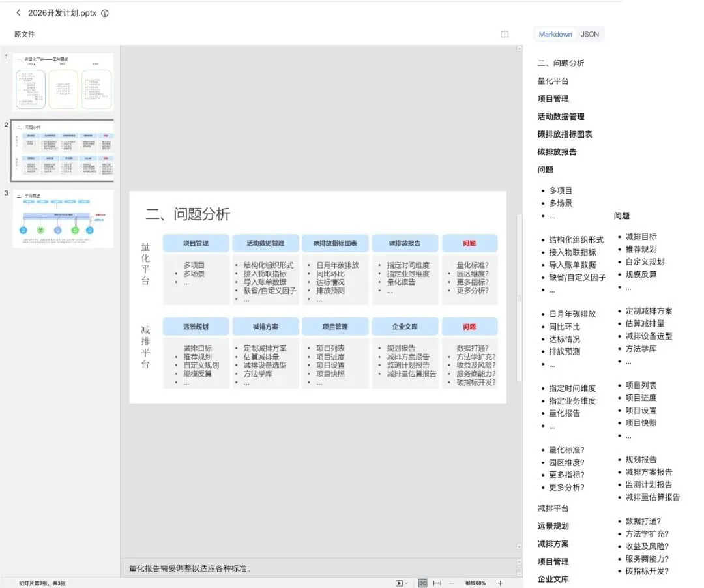This screenshot has height=588, width=704.
Task: Click the Markdown bullet 多项目
Action: click(x=561, y=191)
